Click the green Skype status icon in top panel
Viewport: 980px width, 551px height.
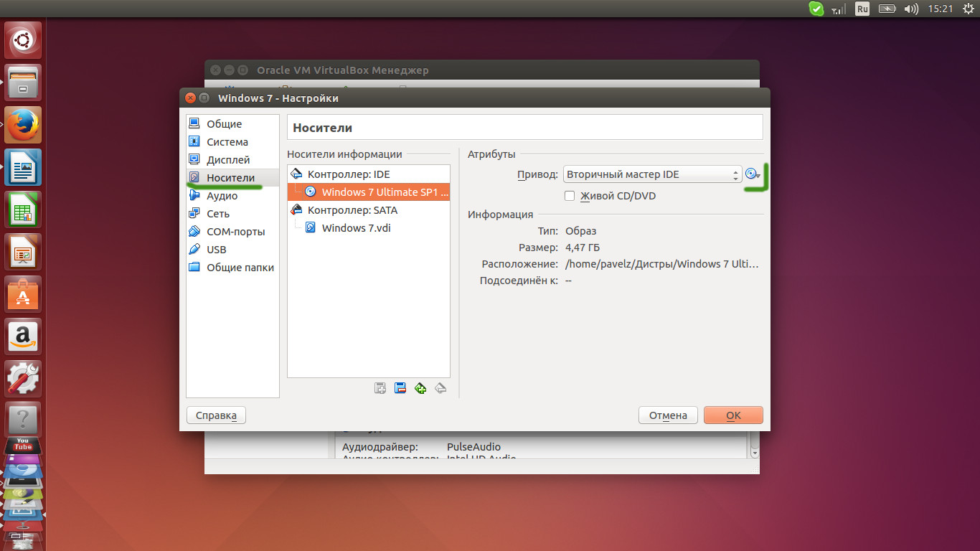816,9
